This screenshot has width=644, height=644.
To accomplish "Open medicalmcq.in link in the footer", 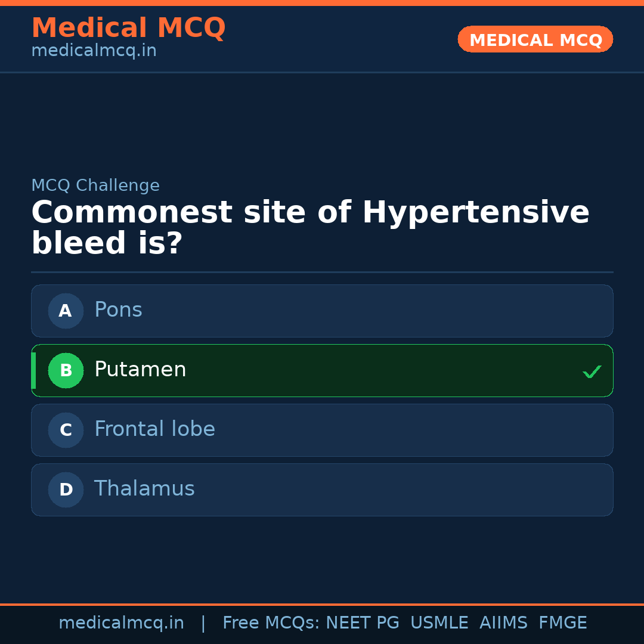I will pyautogui.click(x=121, y=623).
